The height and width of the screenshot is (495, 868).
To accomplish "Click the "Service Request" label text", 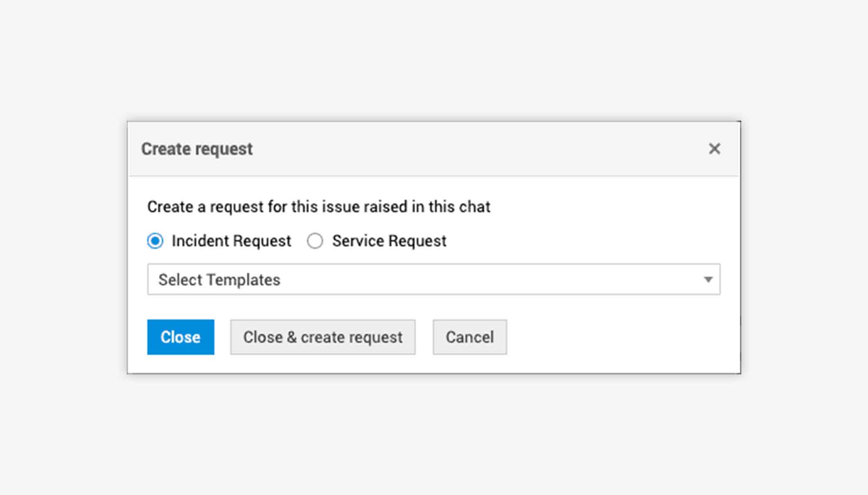I will pyautogui.click(x=389, y=241).
